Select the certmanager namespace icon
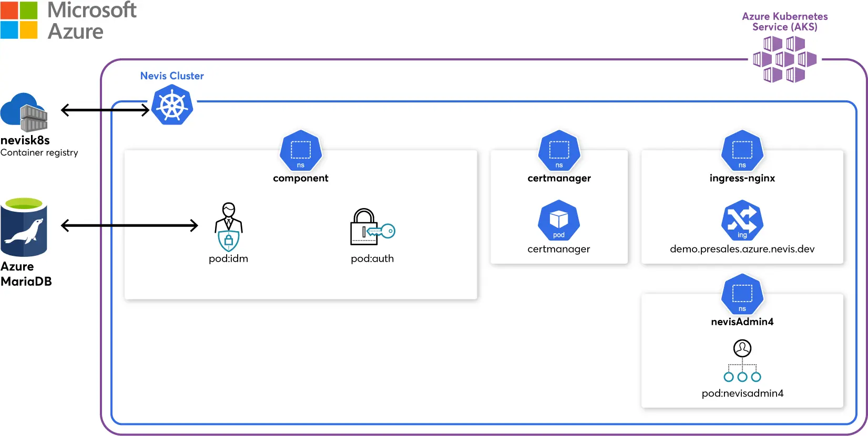This screenshot has height=436, width=868. pos(559,150)
